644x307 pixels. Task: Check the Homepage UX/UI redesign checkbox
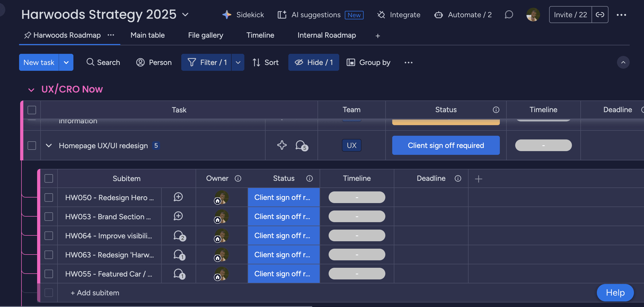32,146
